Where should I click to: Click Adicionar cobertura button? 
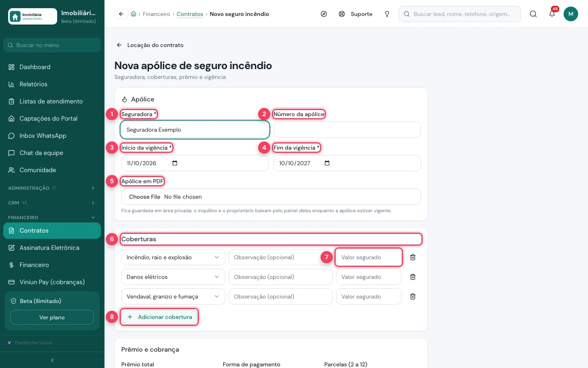(x=159, y=317)
